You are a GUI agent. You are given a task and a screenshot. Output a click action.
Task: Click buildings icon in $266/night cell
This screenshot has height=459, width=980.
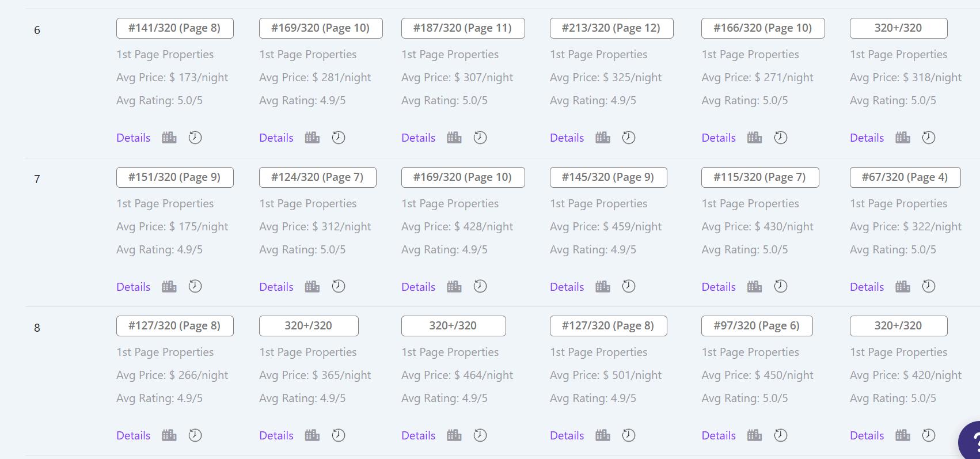click(169, 435)
